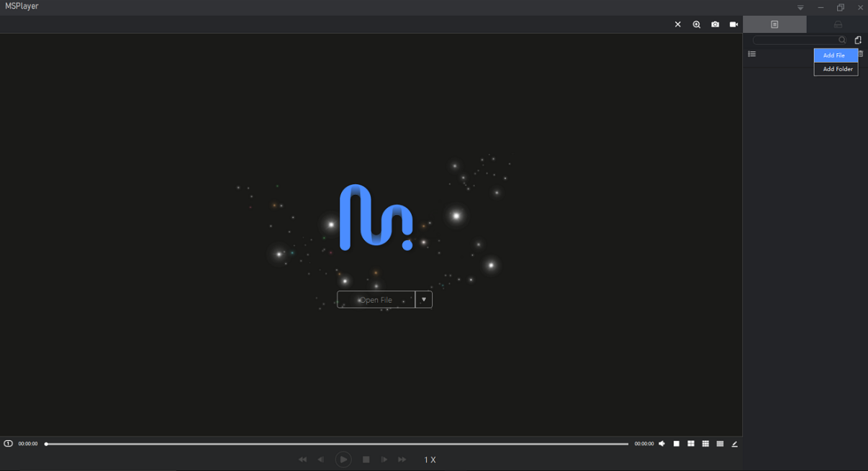Switch to the four-window grid layout
This screenshot has height=471, width=868.
(691, 444)
